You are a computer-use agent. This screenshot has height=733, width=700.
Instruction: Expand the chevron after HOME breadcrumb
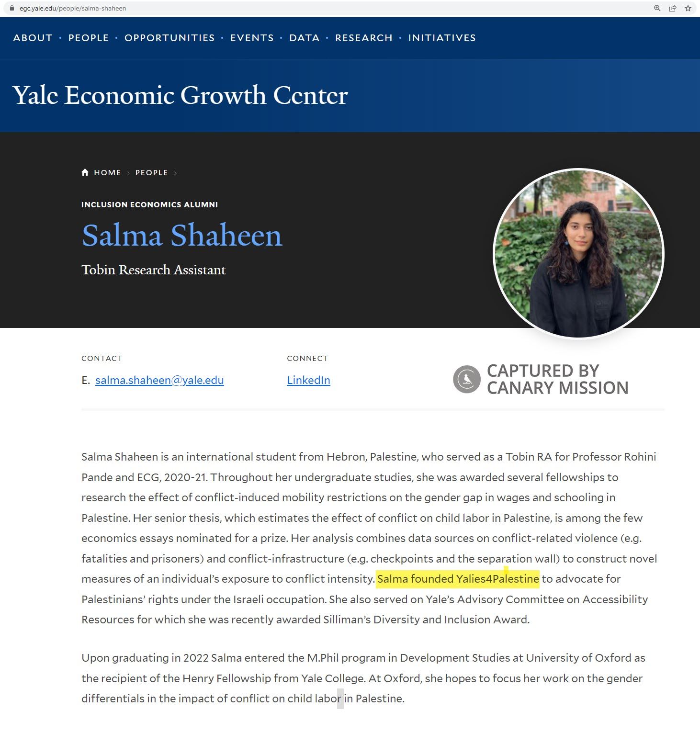coord(129,172)
